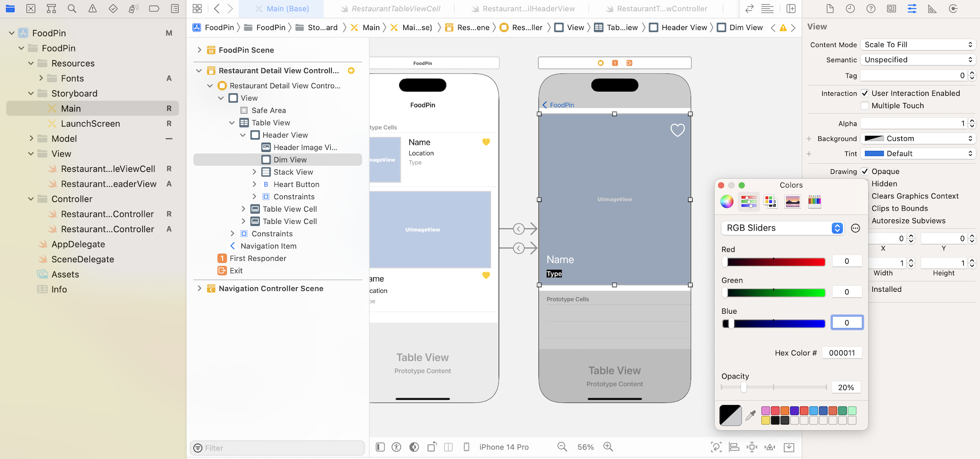Click the eyedropper color picker tool

click(x=750, y=416)
